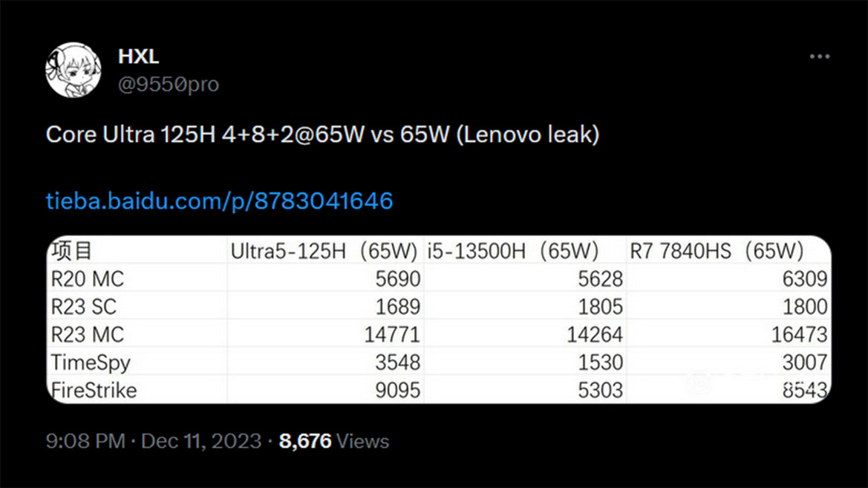Click the TimeSpy row label
The image size is (868, 488).
pyautogui.click(x=91, y=363)
